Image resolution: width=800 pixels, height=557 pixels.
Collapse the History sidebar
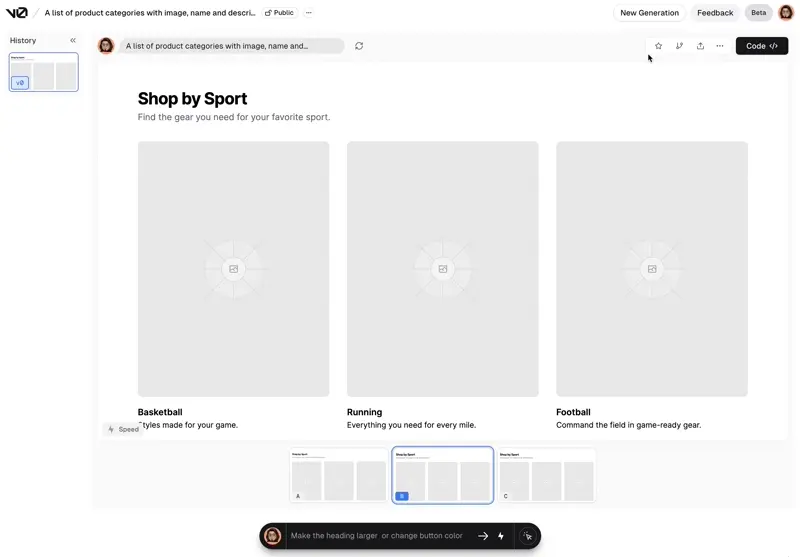pos(73,40)
